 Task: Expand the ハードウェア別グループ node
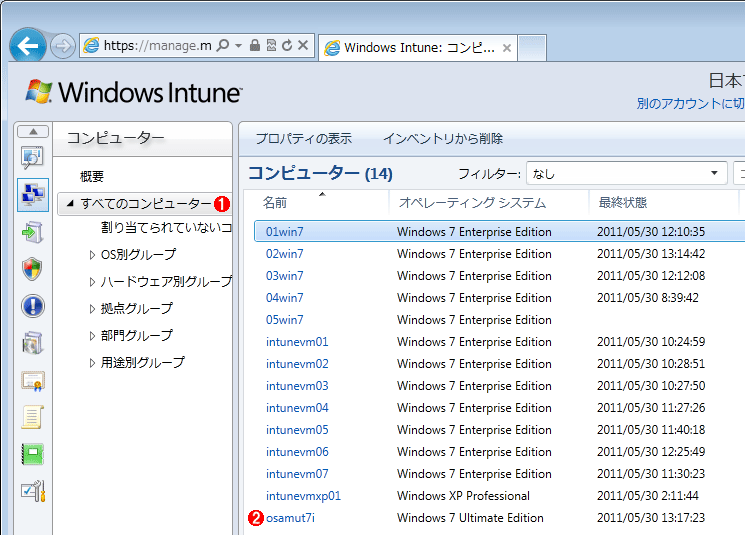coord(92,282)
